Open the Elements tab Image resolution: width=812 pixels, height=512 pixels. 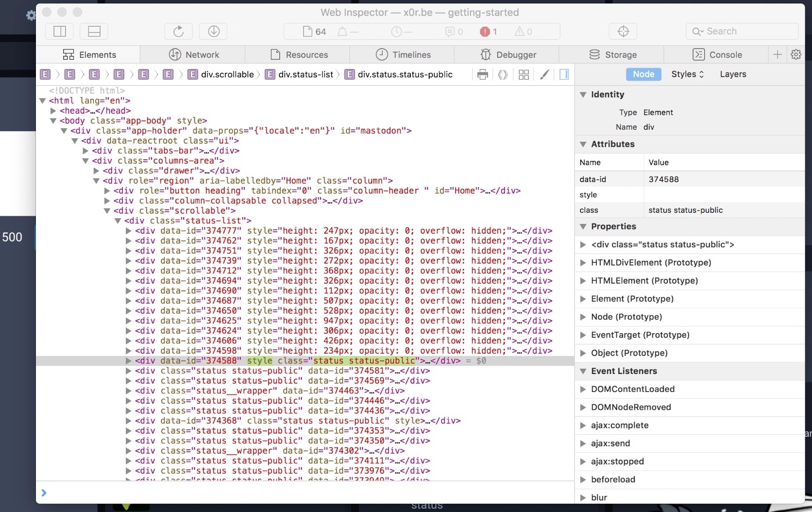[x=88, y=54]
